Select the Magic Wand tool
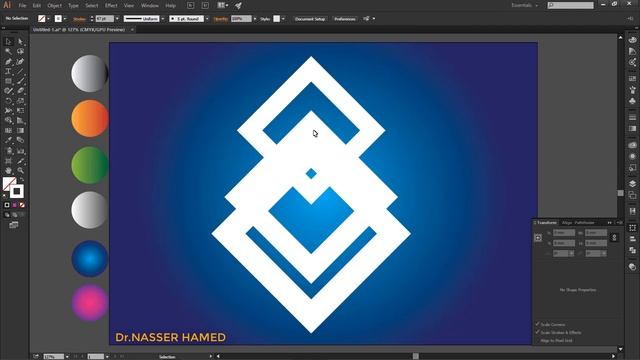Screen dimensions: 640x360 (x=8, y=51)
